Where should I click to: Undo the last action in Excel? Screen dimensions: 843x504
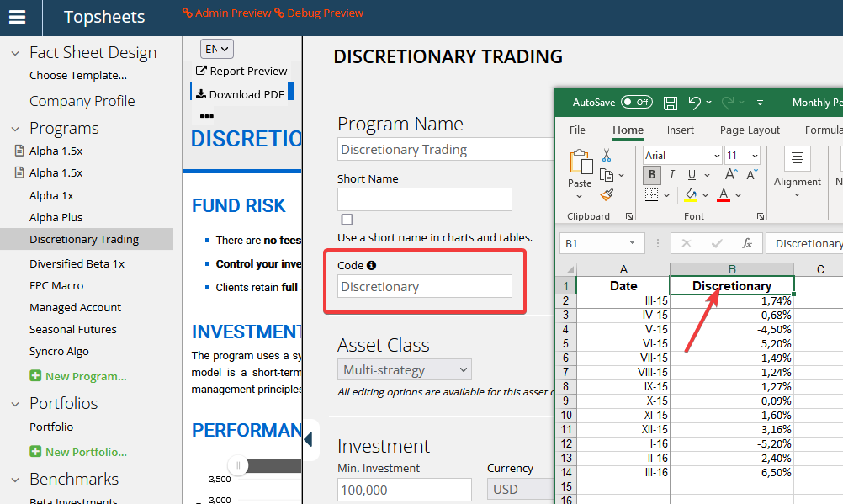tap(695, 103)
